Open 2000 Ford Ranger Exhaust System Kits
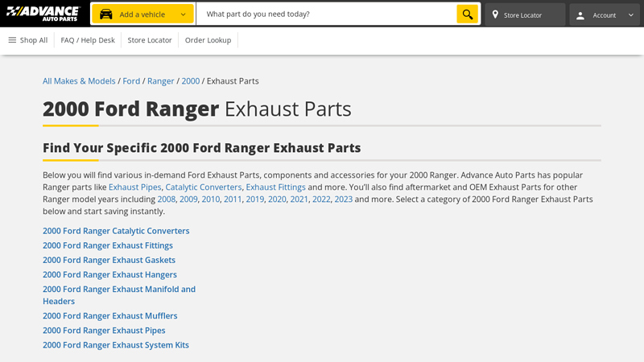Screen dimensions: 644x362 coord(116,345)
